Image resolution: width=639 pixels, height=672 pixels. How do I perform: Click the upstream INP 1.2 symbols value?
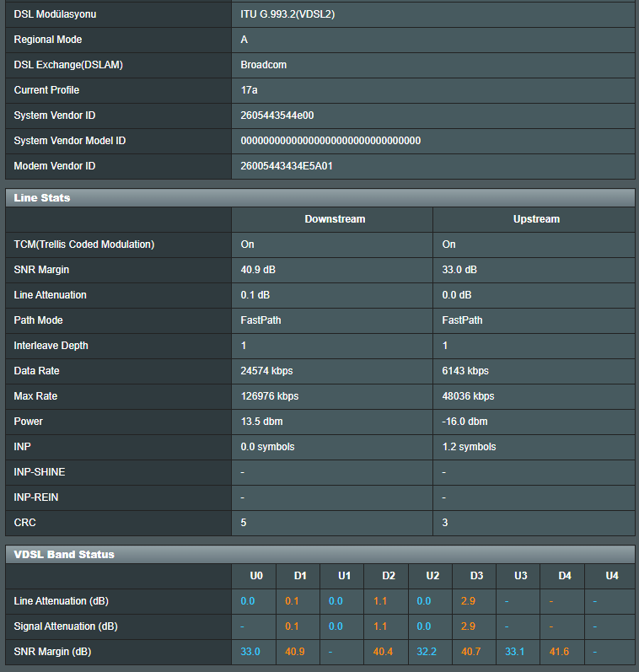tap(469, 447)
